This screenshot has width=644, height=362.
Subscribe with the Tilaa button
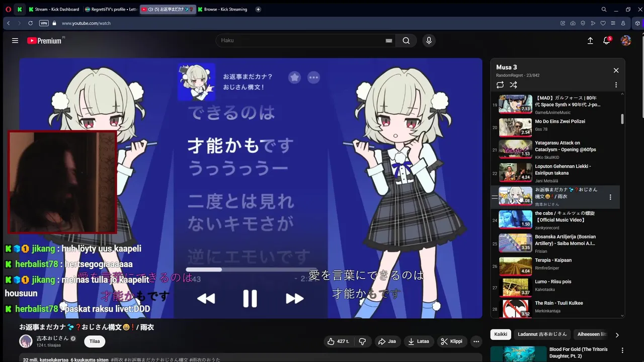tap(95, 341)
